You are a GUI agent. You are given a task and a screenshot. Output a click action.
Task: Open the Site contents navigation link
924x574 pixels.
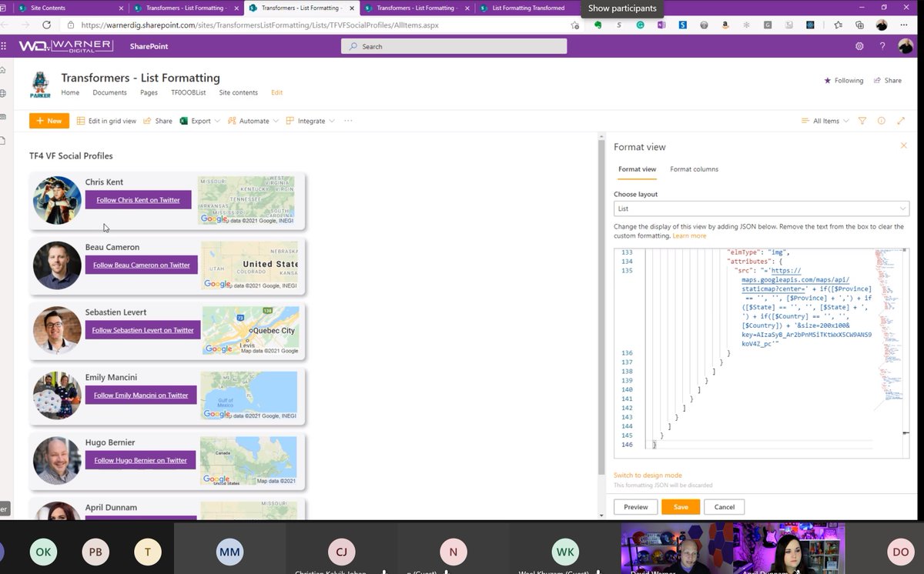point(239,92)
